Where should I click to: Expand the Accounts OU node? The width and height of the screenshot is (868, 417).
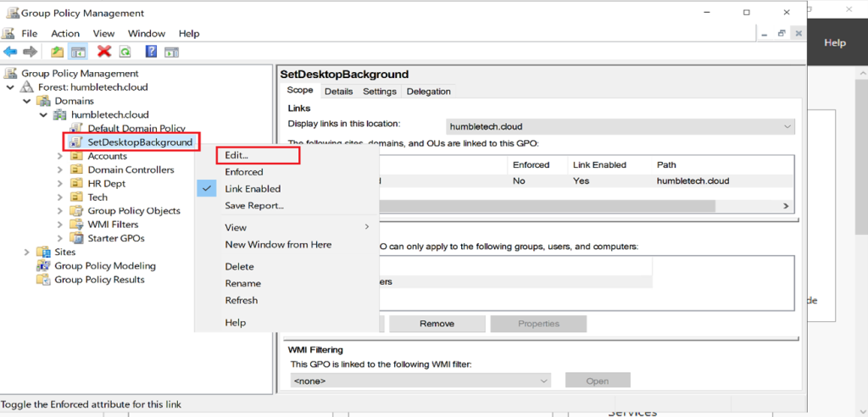coord(59,156)
